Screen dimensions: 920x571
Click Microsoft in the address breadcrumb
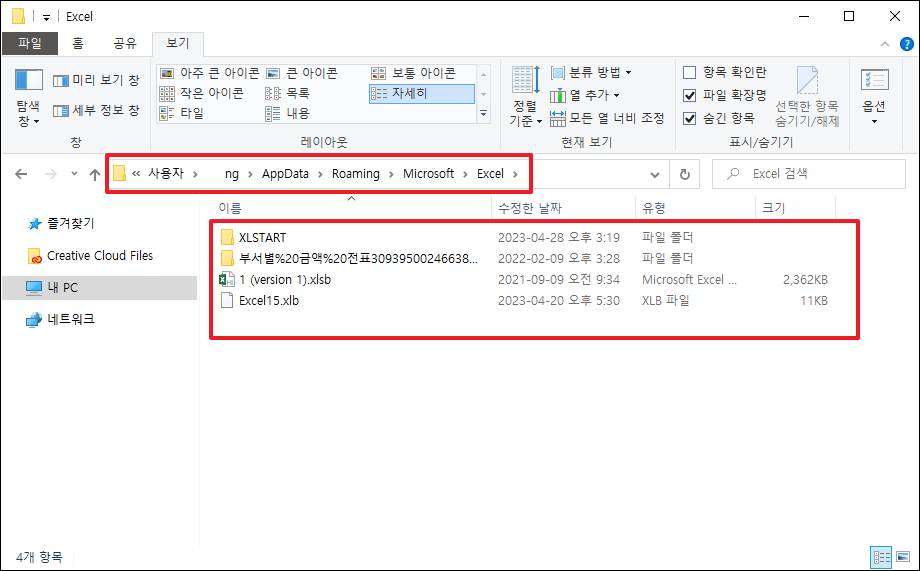point(428,174)
